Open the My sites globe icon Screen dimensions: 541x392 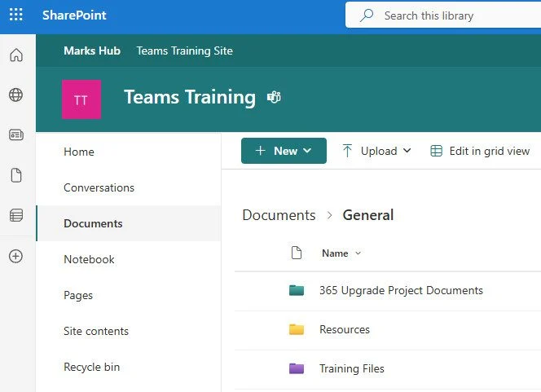[x=15, y=95]
